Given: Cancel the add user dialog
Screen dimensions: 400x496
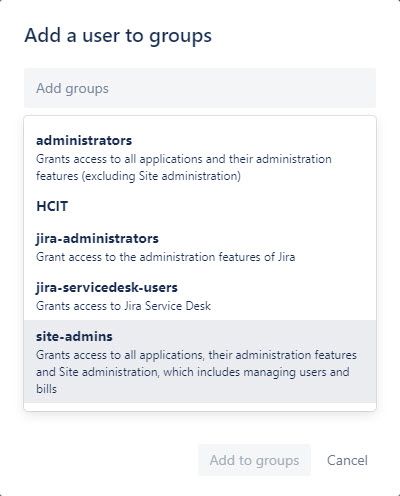Looking at the screenshot, I should (x=347, y=460).
